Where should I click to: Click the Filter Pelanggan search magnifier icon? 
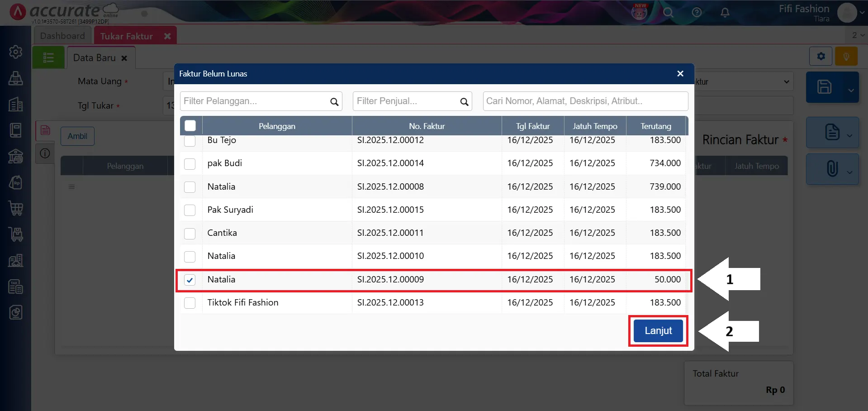(x=334, y=102)
